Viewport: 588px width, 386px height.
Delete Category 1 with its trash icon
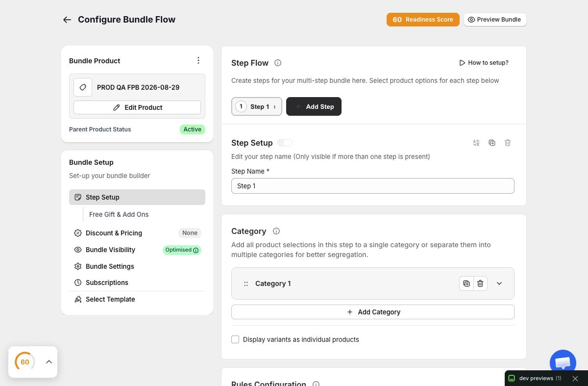coord(480,283)
